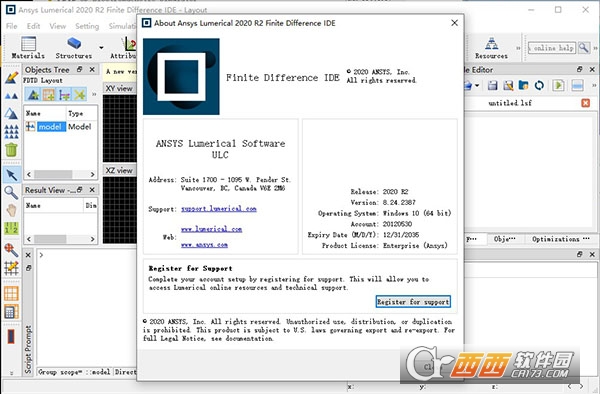This screenshot has width=600, height=394.
Task: Switch to the Optimizations tab
Action: pos(560,239)
